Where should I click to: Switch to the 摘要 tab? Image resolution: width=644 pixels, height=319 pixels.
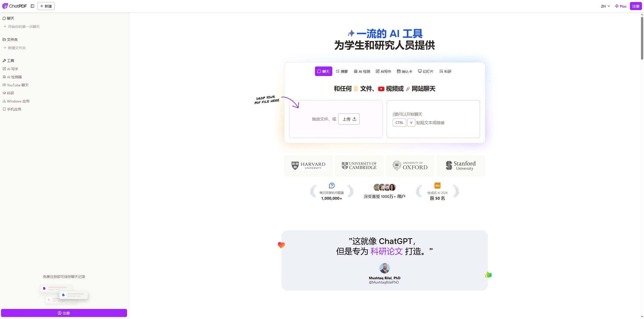[x=342, y=71]
